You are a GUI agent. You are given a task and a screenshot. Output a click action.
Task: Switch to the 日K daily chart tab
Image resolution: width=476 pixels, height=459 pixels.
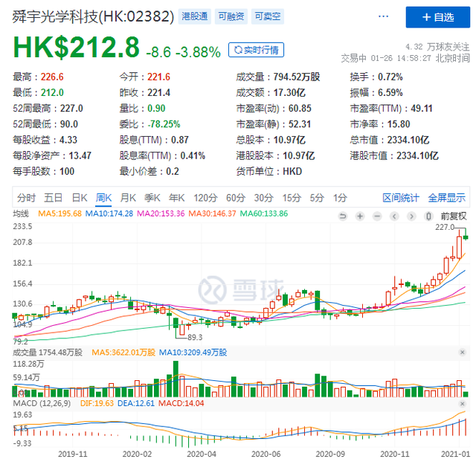[x=80, y=198]
